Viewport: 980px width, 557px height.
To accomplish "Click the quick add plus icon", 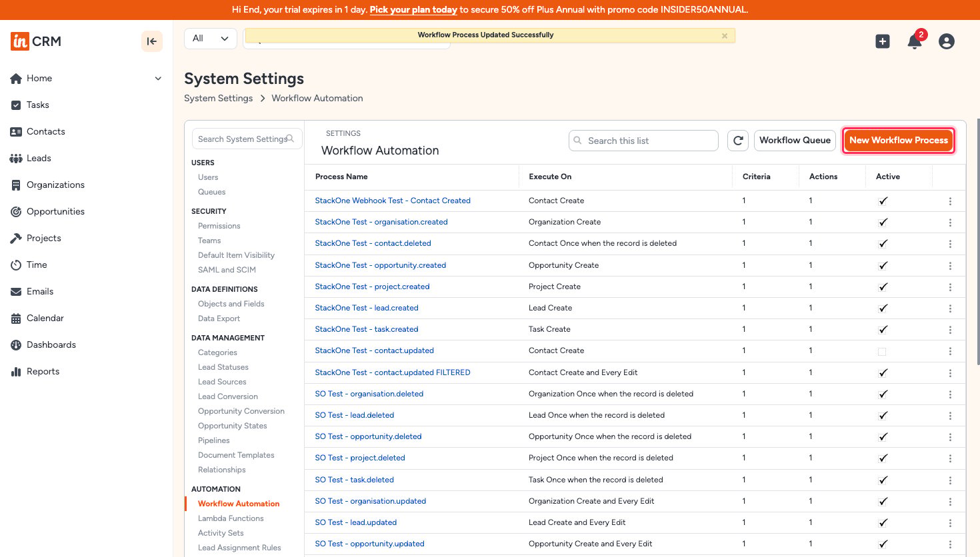I will pos(883,41).
